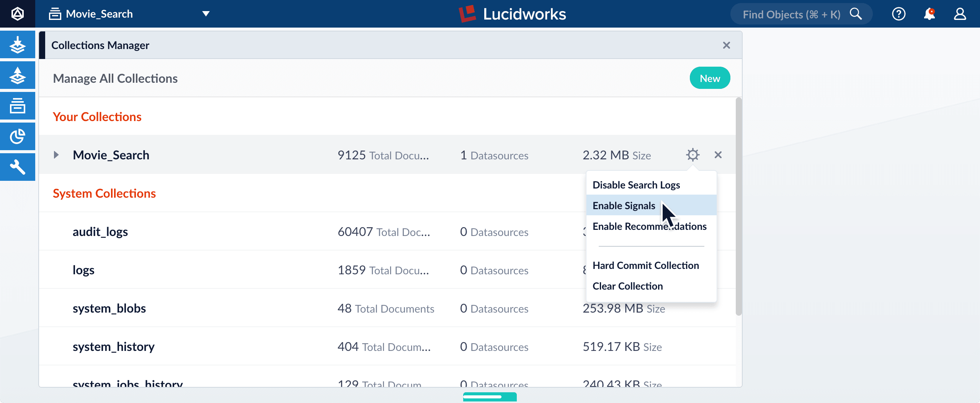The height and width of the screenshot is (403, 980).
Task: Click '0 Datasources' in the audit_logs row
Action: click(x=494, y=232)
